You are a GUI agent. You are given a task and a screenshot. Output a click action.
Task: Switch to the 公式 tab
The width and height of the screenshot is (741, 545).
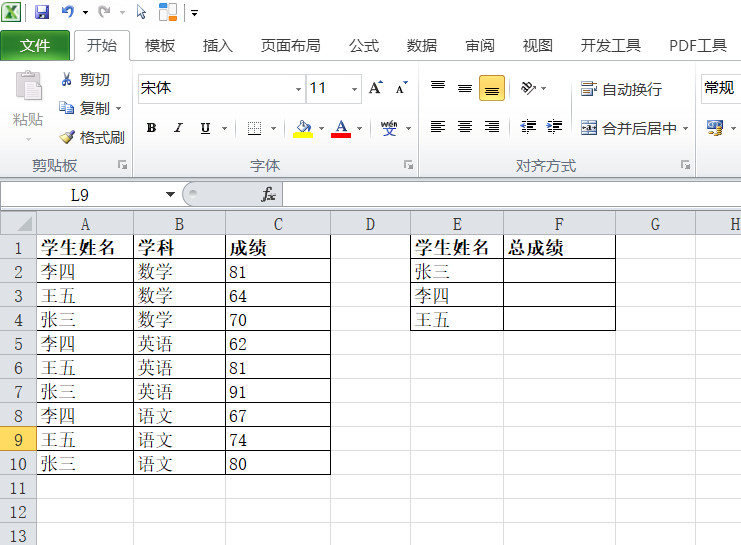tap(364, 45)
